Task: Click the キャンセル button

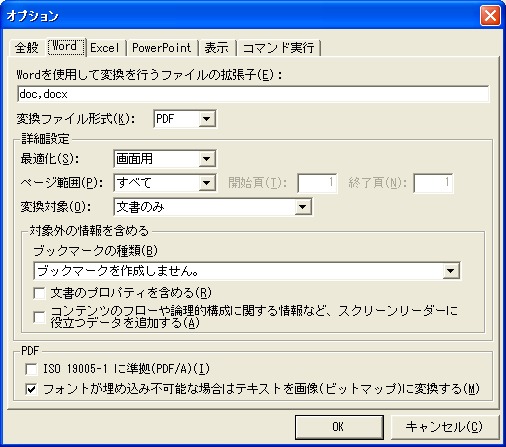Action: pos(445,427)
